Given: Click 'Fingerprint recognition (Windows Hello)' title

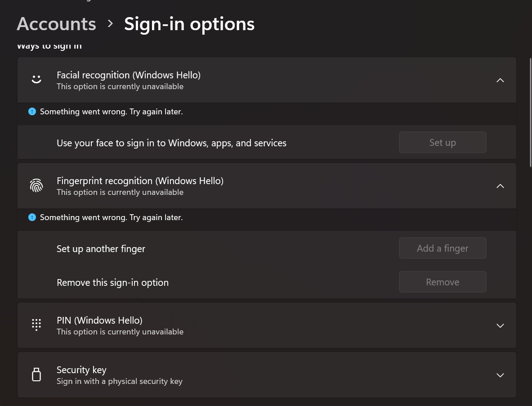Looking at the screenshot, I should pos(140,180).
